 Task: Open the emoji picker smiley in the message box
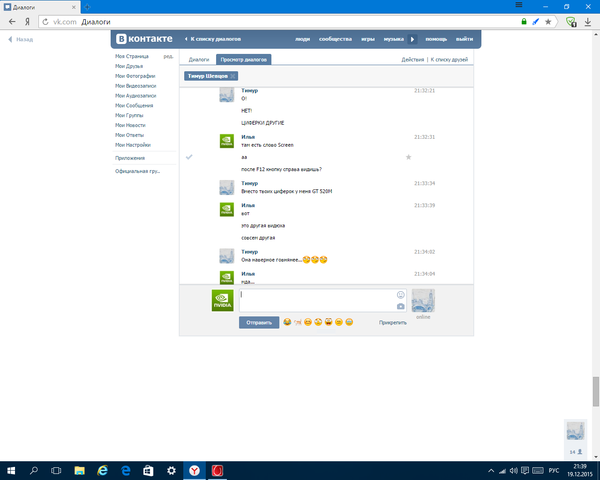(401, 294)
